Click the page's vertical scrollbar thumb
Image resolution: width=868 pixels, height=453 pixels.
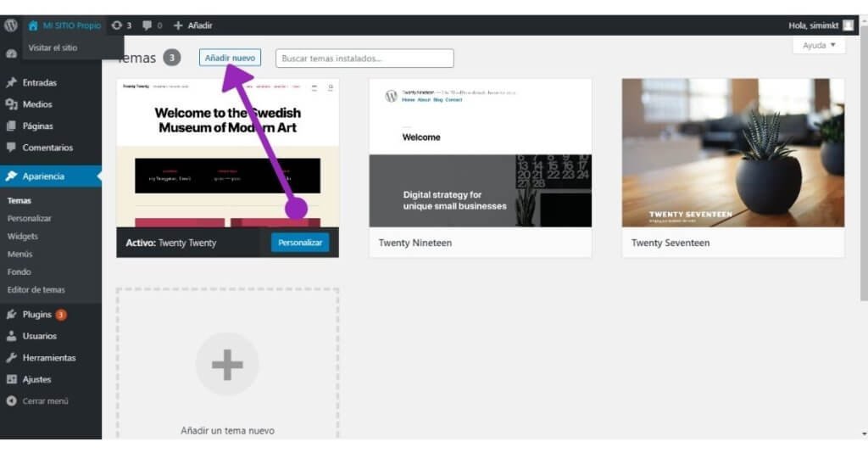coord(864,164)
